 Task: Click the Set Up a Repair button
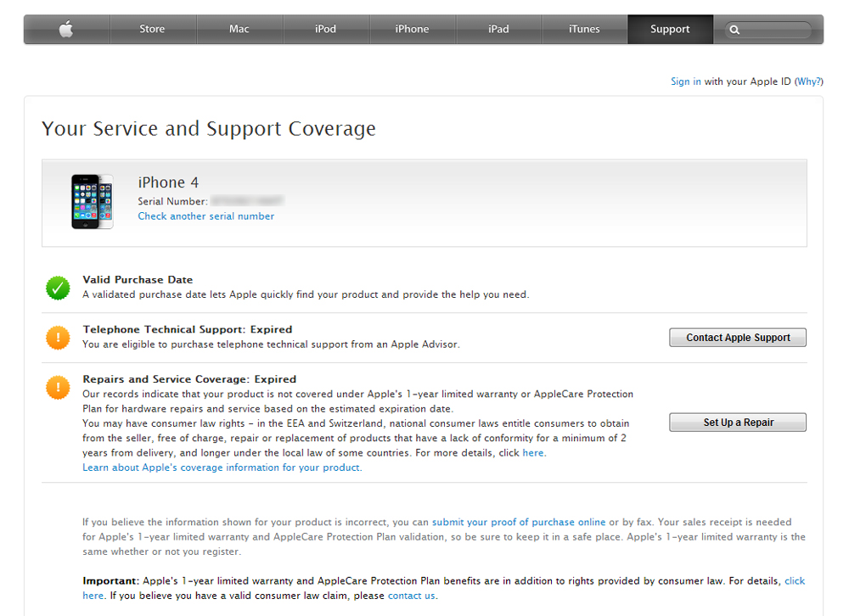(x=738, y=423)
